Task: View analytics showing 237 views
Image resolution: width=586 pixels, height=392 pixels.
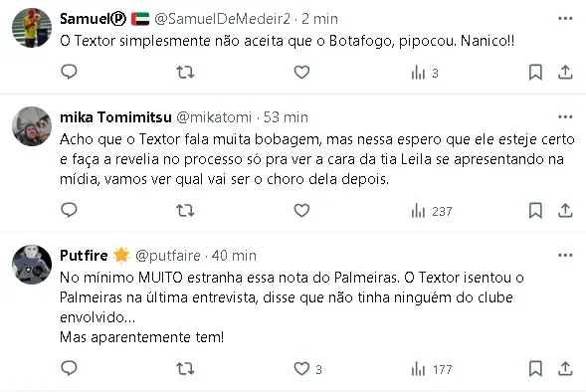Action: [x=432, y=212]
